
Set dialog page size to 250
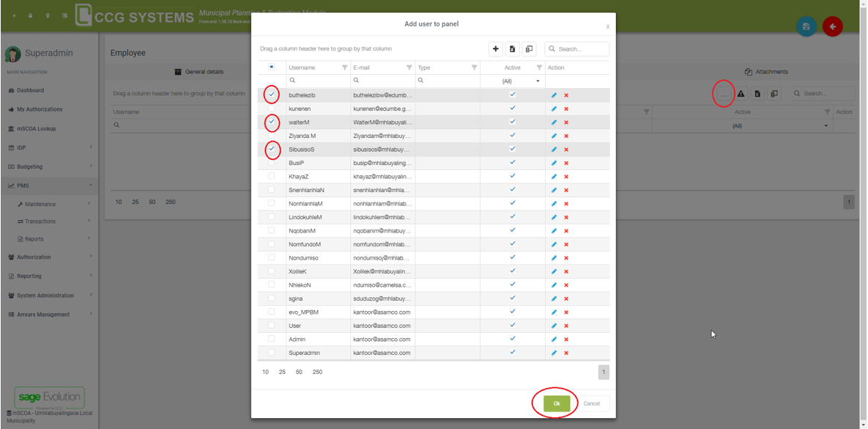click(x=317, y=373)
